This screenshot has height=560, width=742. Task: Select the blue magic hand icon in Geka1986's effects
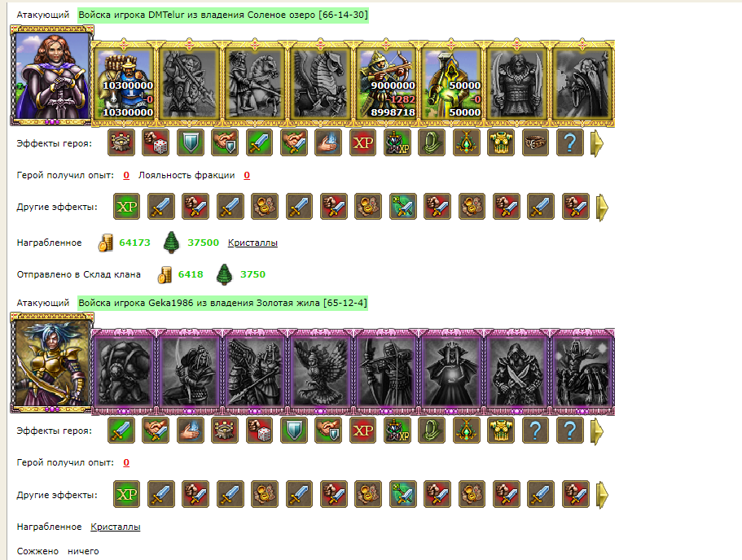[x=191, y=431]
